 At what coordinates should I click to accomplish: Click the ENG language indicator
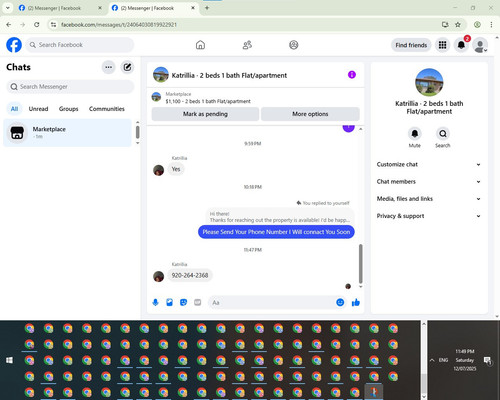coord(443,360)
